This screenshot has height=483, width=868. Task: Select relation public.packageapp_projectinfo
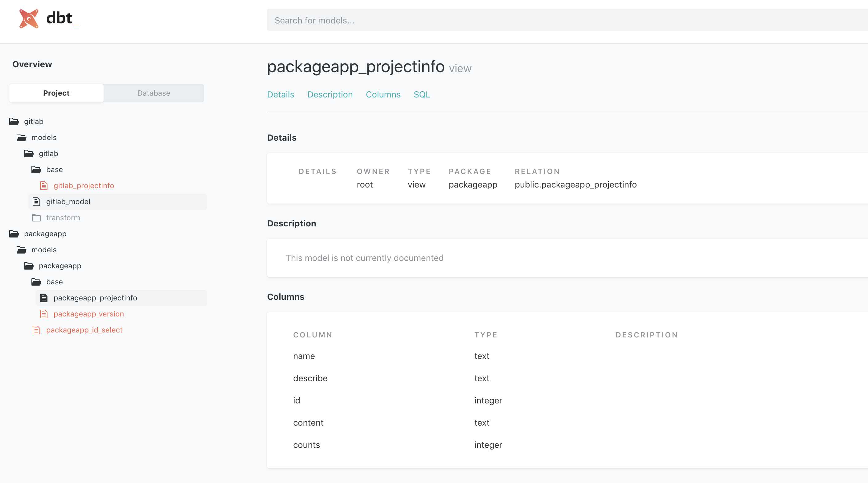(x=575, y=185)
